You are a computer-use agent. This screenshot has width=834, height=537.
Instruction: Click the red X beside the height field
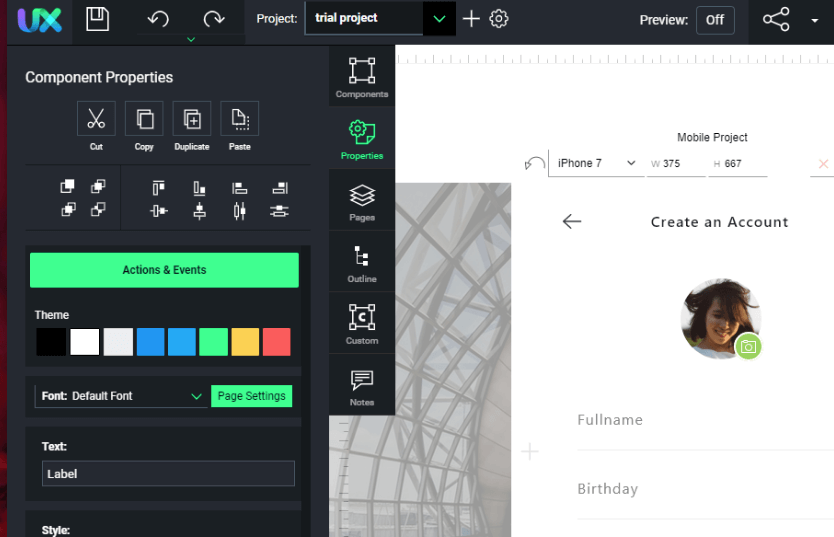point(823,164)
